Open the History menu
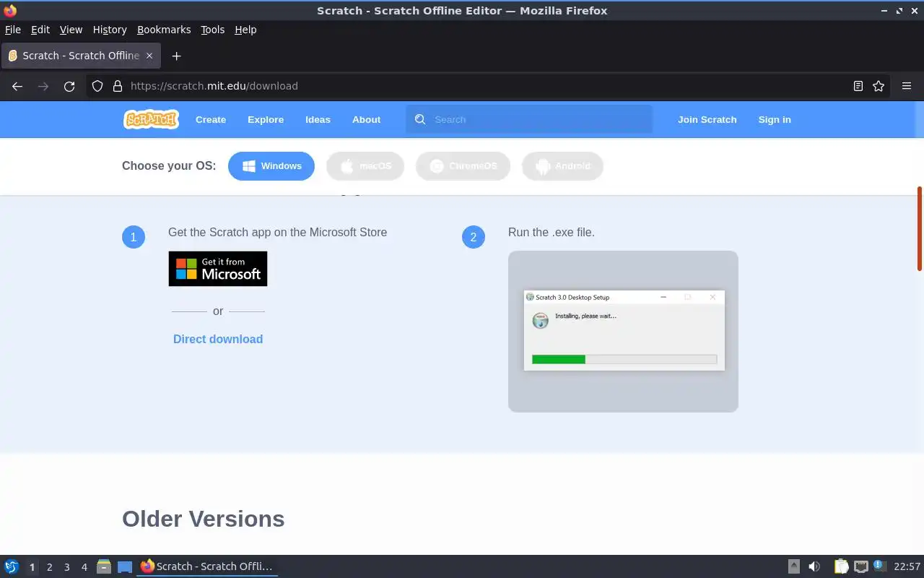 110,30
